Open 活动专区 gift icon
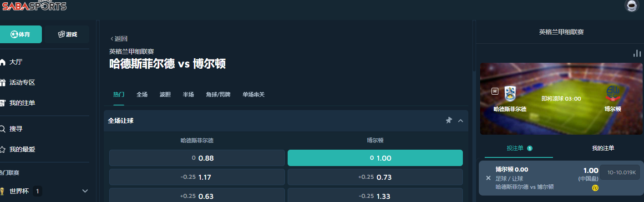 (x=3, y=83)
